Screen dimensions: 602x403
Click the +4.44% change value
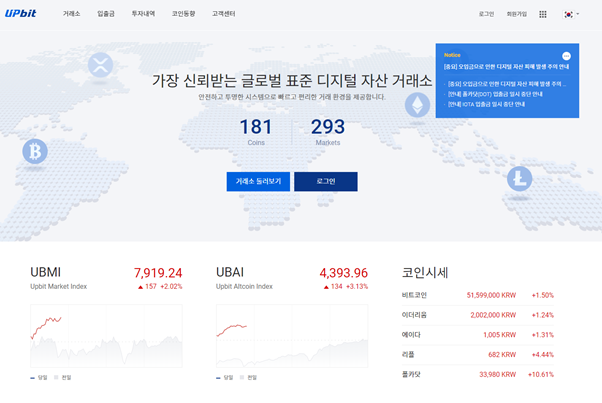542,355
